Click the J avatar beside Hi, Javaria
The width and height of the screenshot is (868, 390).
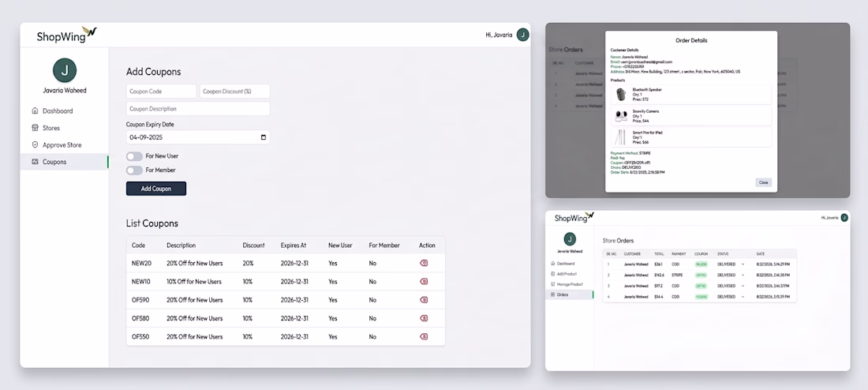(x=522, y=35)
